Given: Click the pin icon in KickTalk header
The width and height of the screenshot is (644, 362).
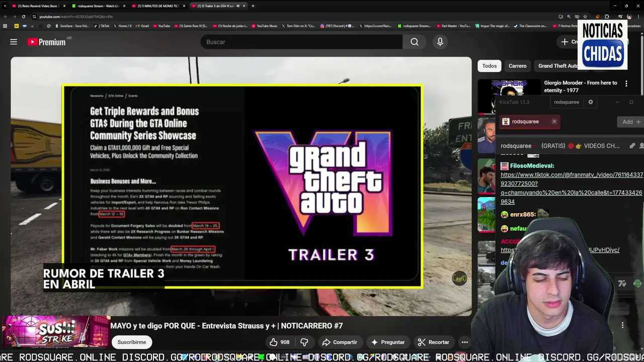Looking at the screenshot, I should pos(632,146).
